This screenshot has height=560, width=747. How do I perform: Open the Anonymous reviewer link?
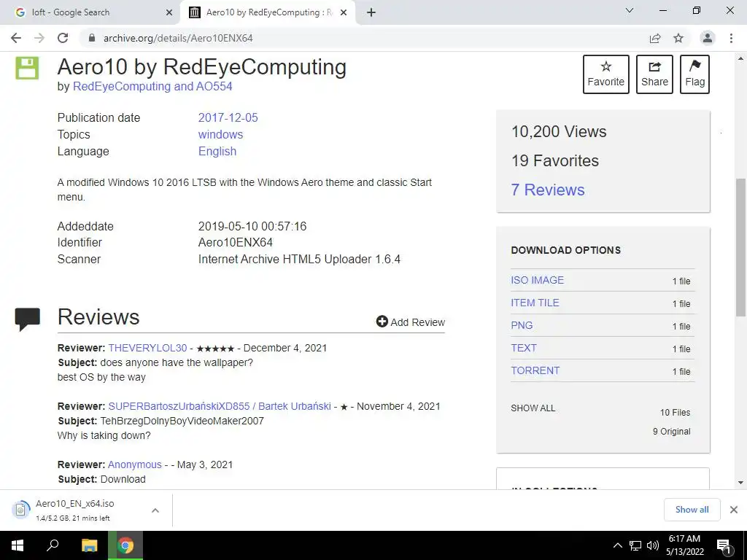click(135, 464)
